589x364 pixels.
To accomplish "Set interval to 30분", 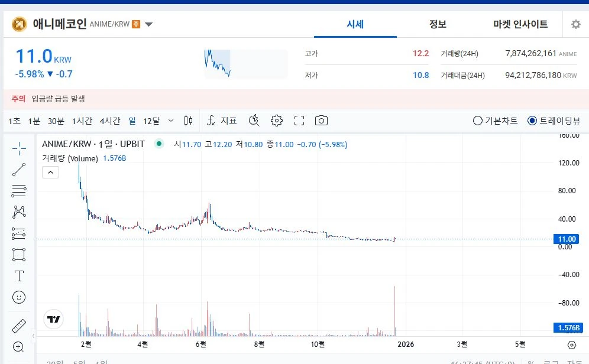I will coord(56,121).
